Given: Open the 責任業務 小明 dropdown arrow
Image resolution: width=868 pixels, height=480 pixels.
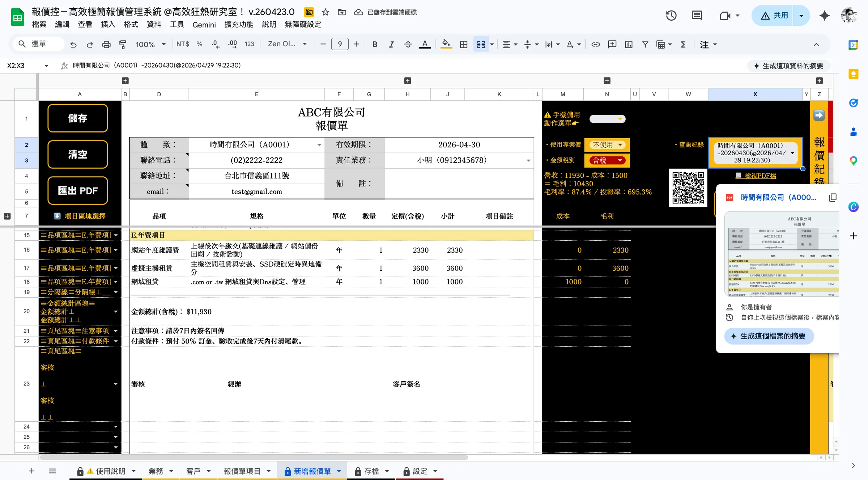Looking at the screenshot, I should coord(528,160).
